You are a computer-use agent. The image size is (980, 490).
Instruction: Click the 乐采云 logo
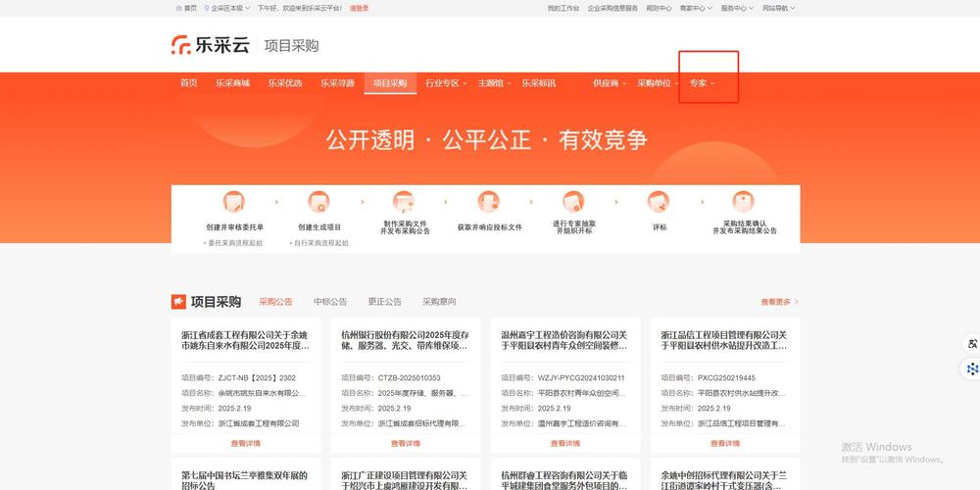(211, 45)
